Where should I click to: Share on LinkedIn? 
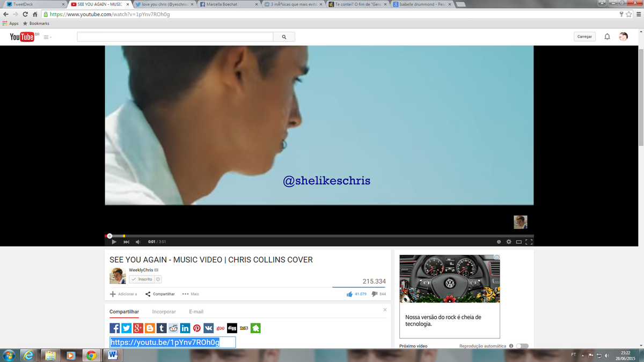[x=185, y=328]
